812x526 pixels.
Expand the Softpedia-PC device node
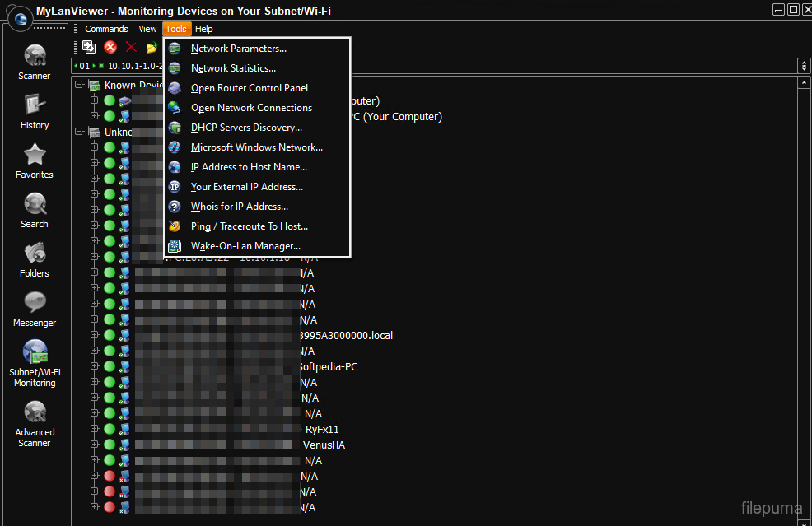[95, 366]
